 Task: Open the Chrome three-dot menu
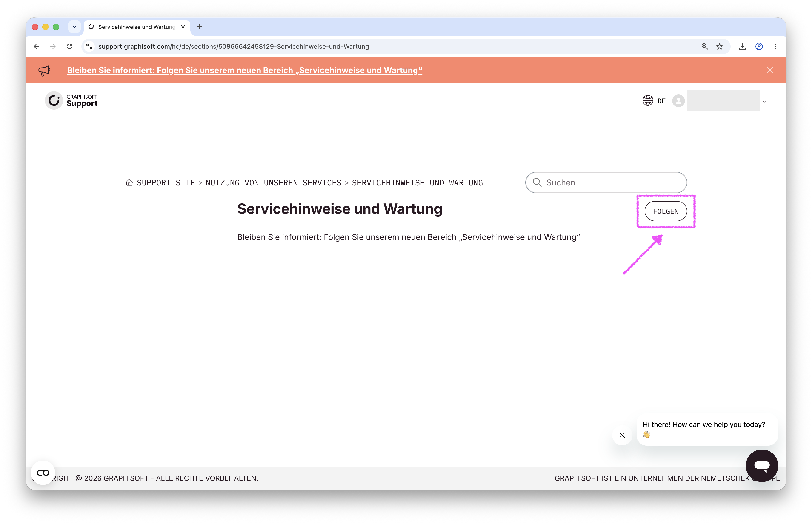pos(776,46)
